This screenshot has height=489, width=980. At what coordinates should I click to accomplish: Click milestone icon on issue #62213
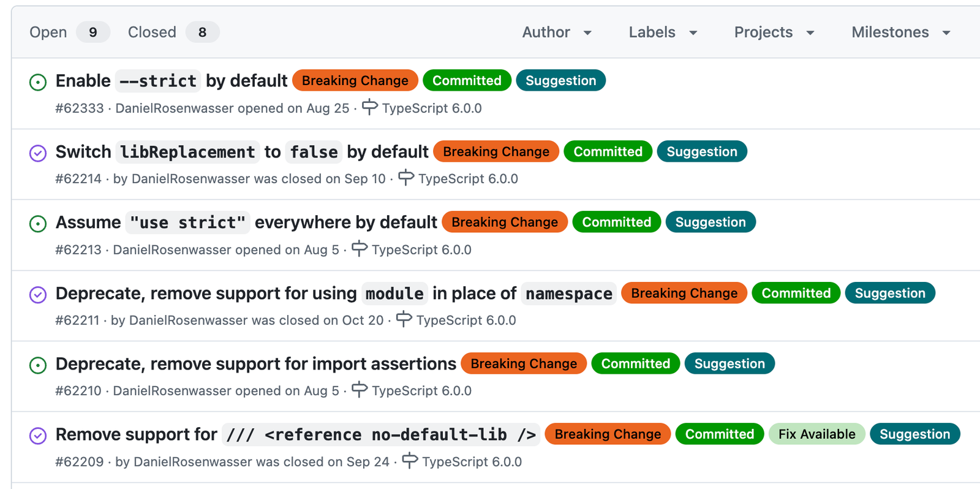coord(360,249)
